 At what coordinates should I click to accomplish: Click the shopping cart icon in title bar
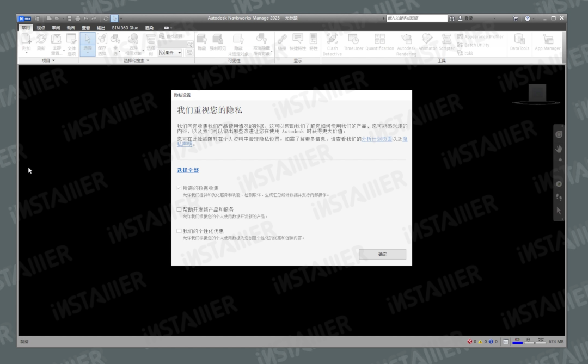[x=515, y=18]
